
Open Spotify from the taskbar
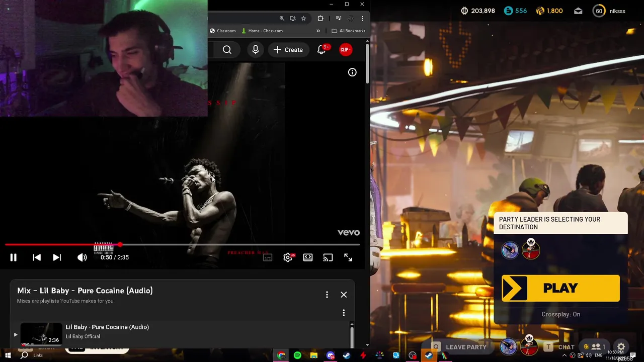[x=297, y=355]
